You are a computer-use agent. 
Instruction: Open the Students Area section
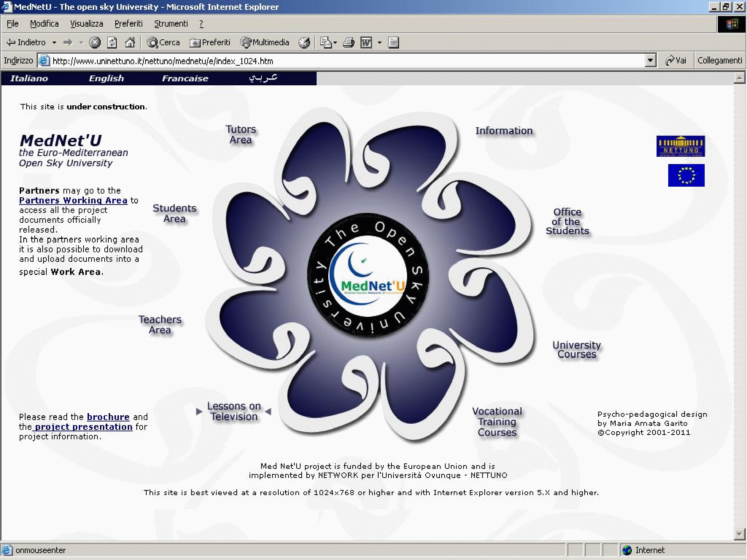click(x=174, y=213)
